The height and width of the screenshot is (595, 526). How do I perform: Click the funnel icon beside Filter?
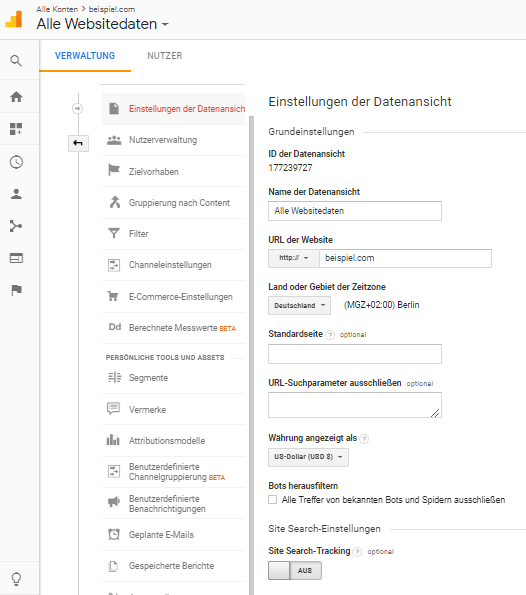[x=114, y=233]
